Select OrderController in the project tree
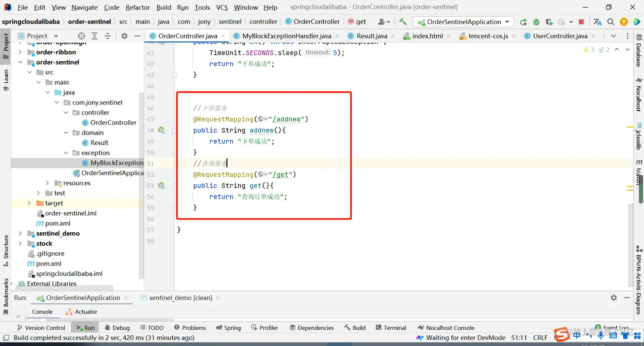The height and width of the screenshot is (346, 644). coord(109,123)
